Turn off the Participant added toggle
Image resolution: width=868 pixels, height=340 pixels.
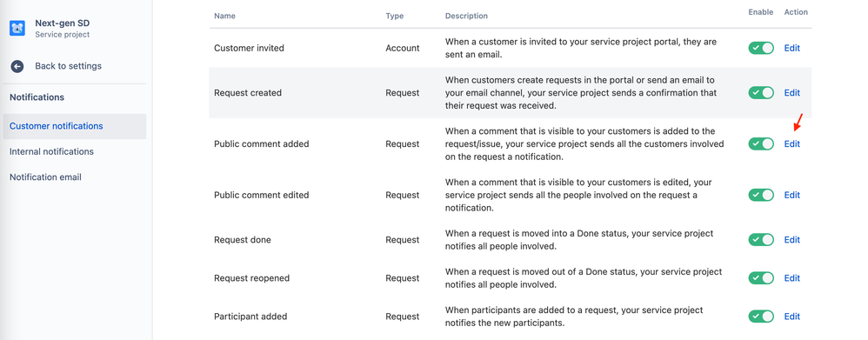(761, 317)
